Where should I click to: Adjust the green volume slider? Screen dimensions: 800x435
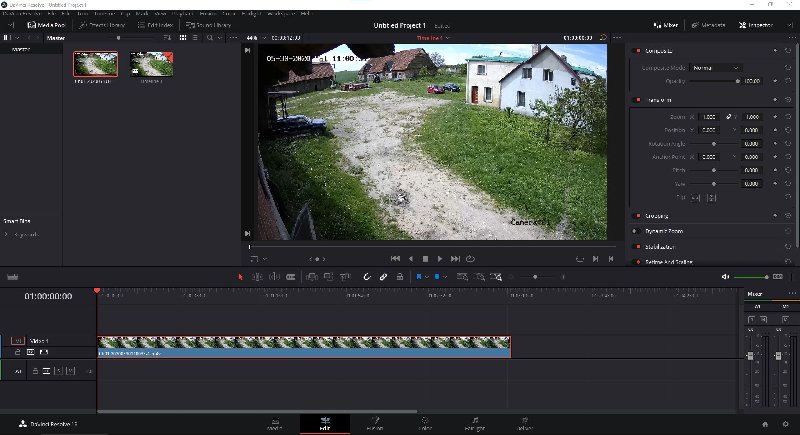[x=751, y=277]
